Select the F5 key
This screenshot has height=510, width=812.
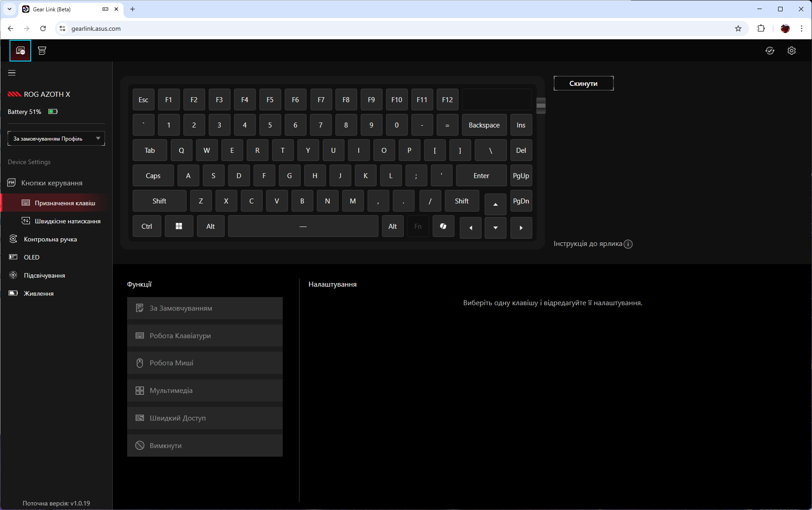[x=270, y=99]
